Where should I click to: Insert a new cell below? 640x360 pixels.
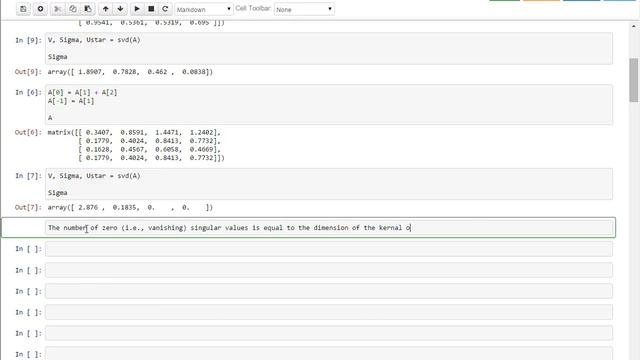(x=40, y=9)
